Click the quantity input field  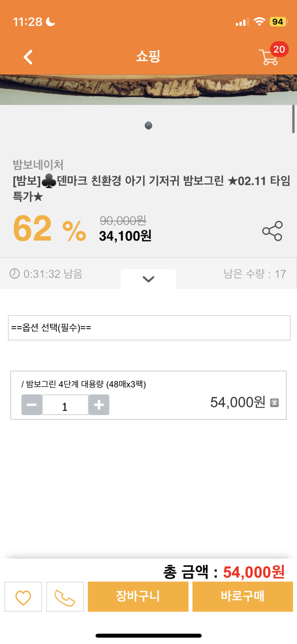[65, 405]
